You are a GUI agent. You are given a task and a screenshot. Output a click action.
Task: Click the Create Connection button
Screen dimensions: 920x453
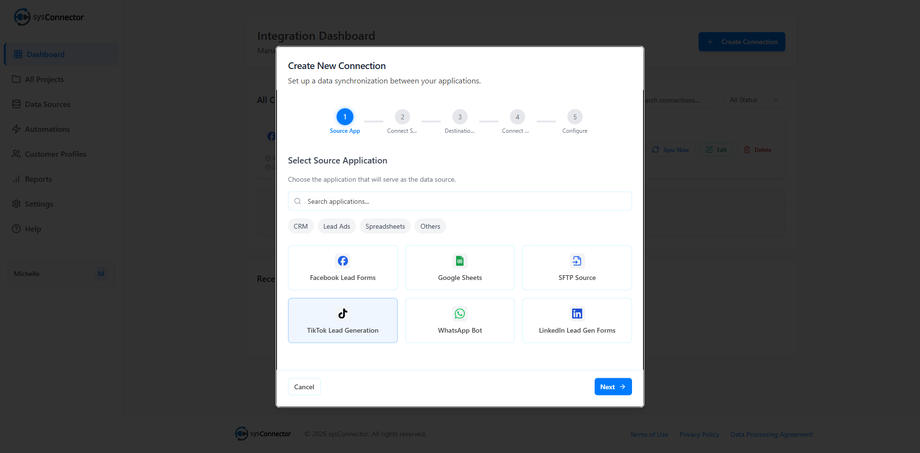coord(742,42)
